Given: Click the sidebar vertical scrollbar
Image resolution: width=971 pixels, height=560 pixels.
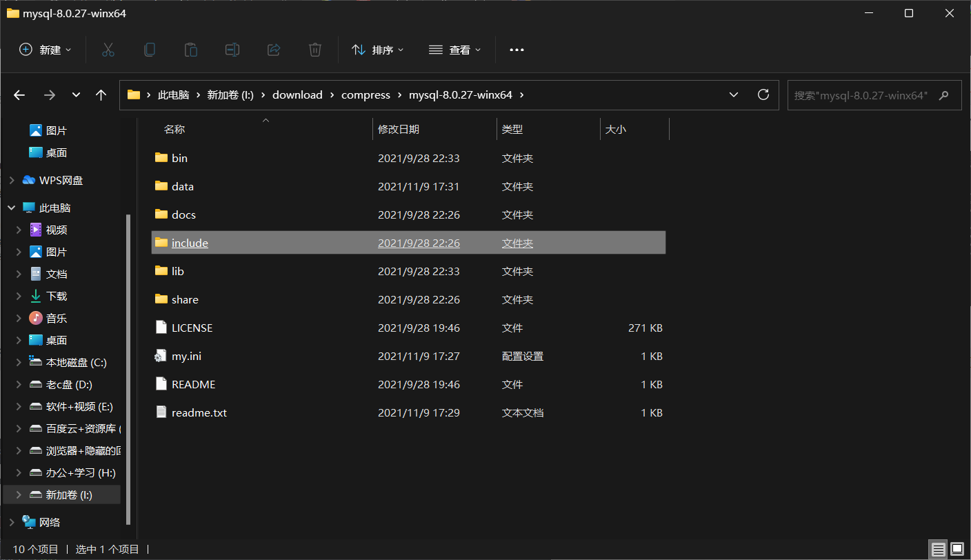Looking at the screenshot, I should (128, 369).
